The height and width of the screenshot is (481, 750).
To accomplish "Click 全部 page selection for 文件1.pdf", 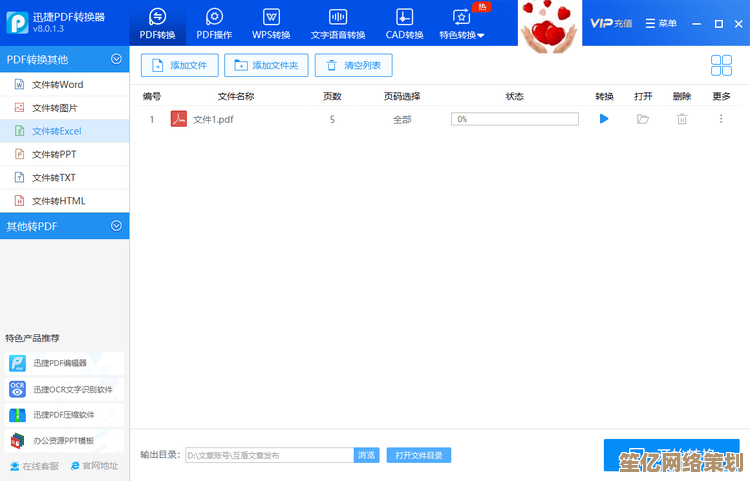I will (x=402, y=120).
